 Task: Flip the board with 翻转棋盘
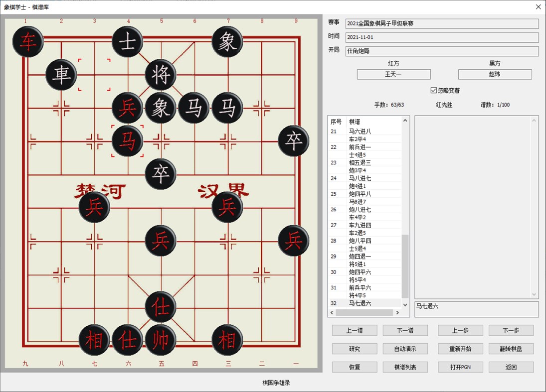(511, 349)
